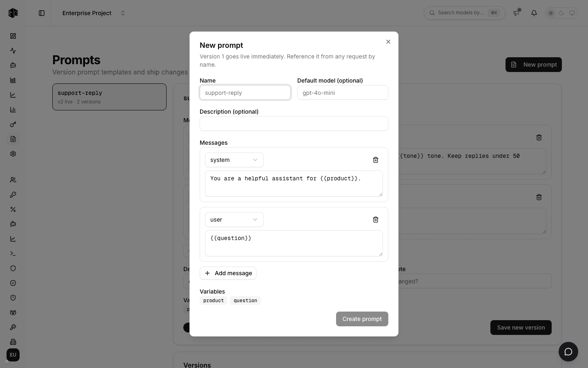Click Add message button
This screenshot has height=368, width=588.
228,273
